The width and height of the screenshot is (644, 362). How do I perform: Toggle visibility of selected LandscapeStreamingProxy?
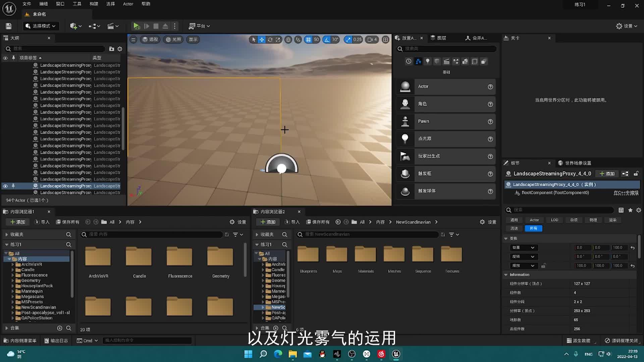[x=5, y=186]
